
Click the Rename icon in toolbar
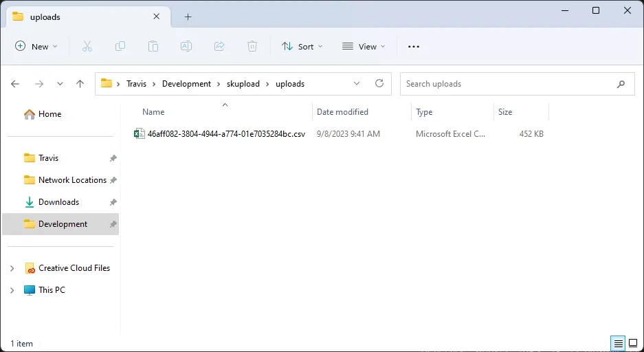pyautogui.click(x=186, y=46)
